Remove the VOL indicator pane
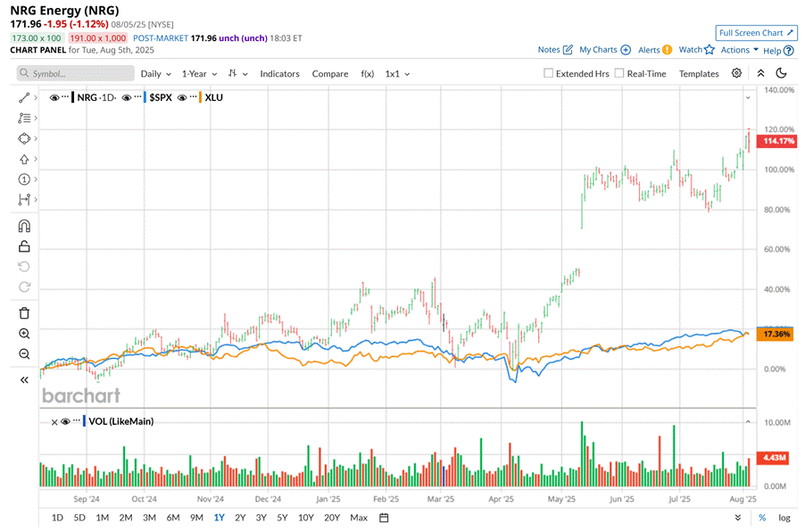 coord(54,422)
